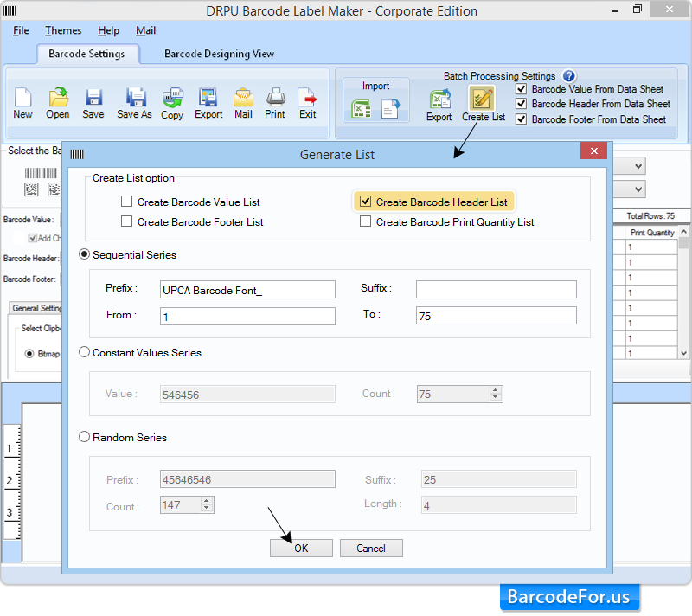Decrease the Random Series Count stepper
The height and width of the screenshot is (616, 692).
pyautogui.click(x=207, y=508)
